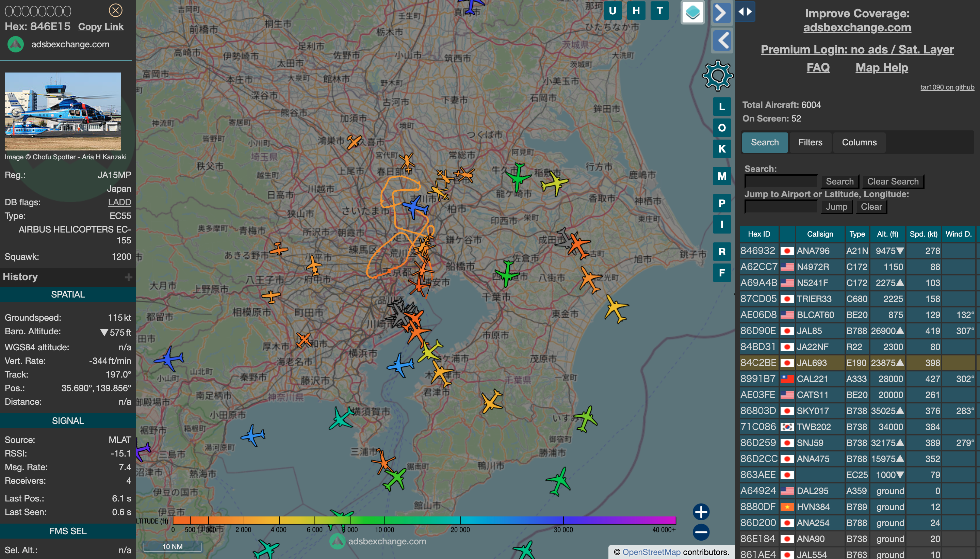Toggle sidebar width with double-arrow button
The image size is (980, 559).
pos(745,12)
